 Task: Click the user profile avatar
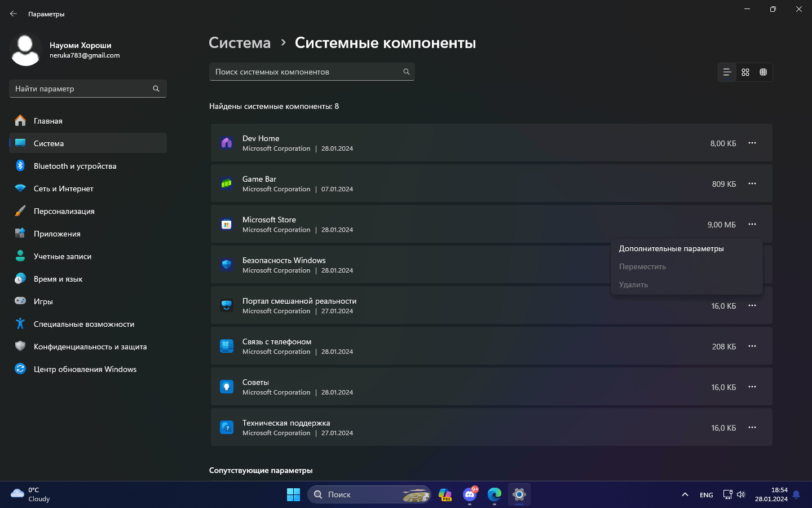click(26, 50)
